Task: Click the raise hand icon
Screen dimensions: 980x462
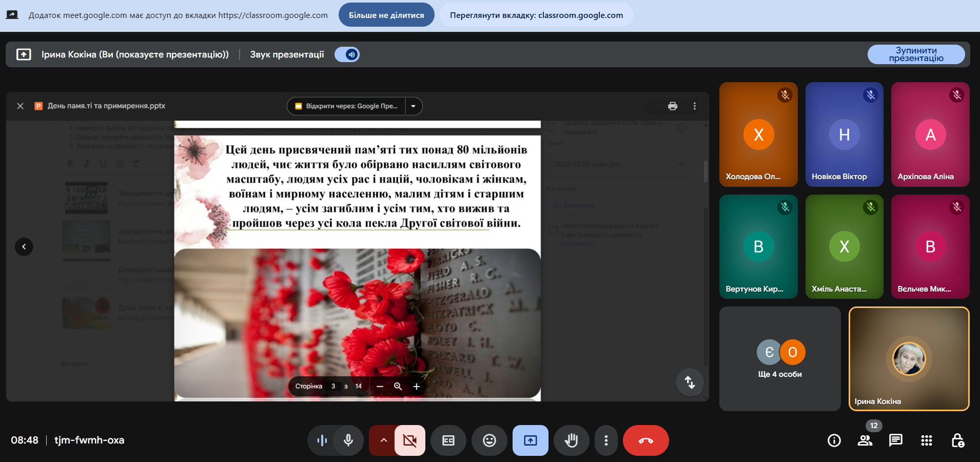Action: pos(571,440)
